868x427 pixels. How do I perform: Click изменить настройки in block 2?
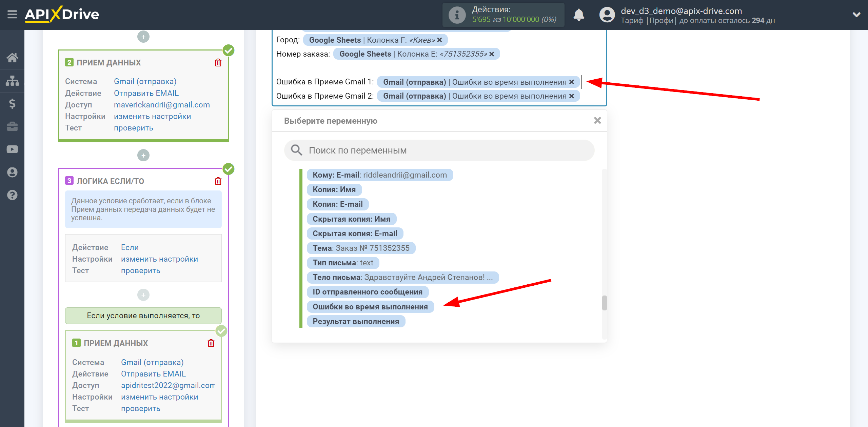tap(152, 116)
